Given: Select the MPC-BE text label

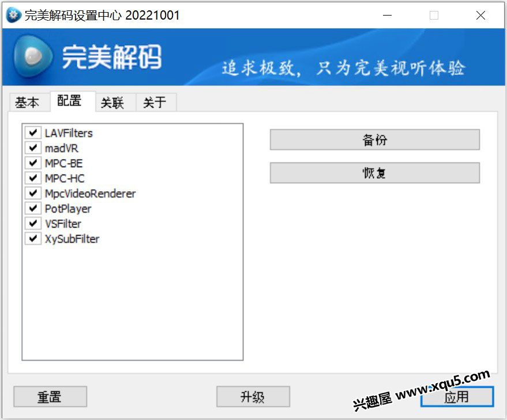Looking at the screenshot, I should click(x=63, y=164).
